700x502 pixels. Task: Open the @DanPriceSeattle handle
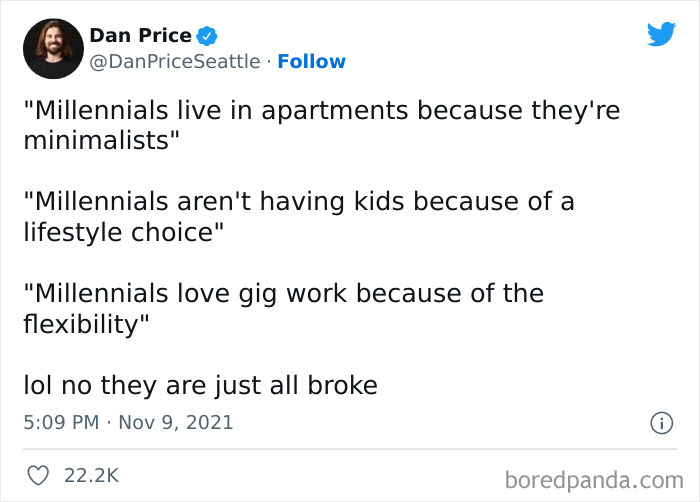click(176, 62)
